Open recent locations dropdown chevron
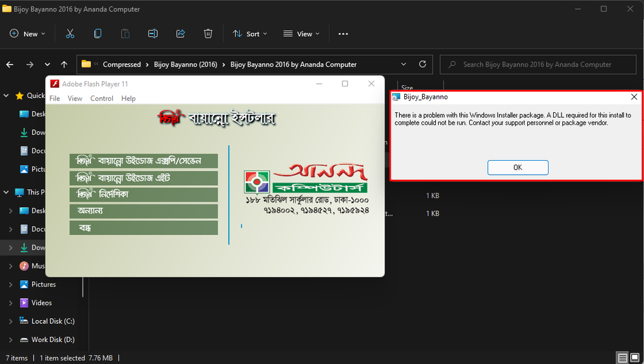644x364 pixels. (x=47, y=65)
